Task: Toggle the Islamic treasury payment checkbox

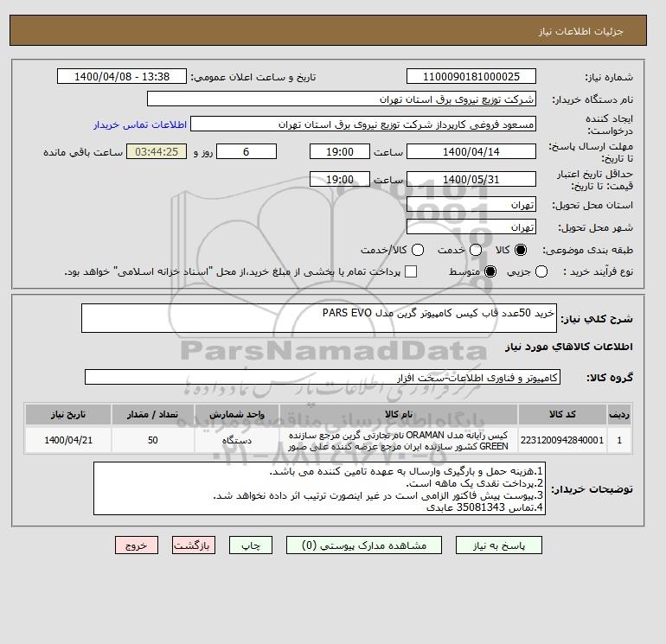Action: [x=411, y=271]
